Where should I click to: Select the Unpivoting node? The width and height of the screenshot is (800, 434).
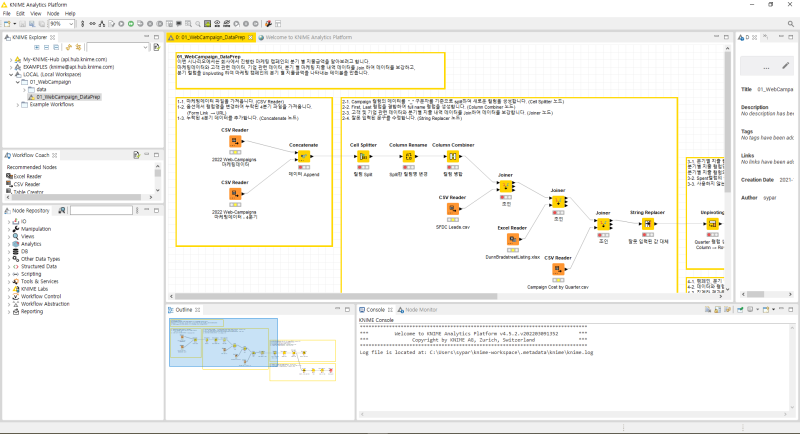tap(712, 223)
